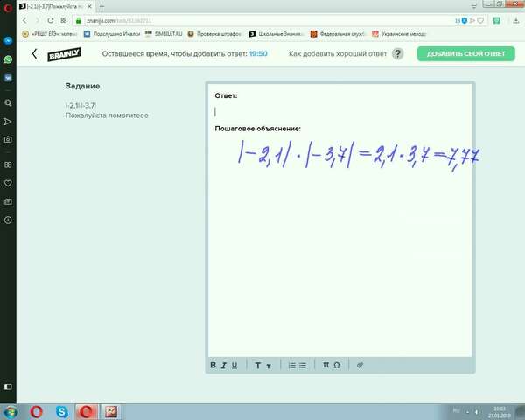Open ad blocker shield in address bar
The height and width of the screenshot is (420, 525).
465,21
